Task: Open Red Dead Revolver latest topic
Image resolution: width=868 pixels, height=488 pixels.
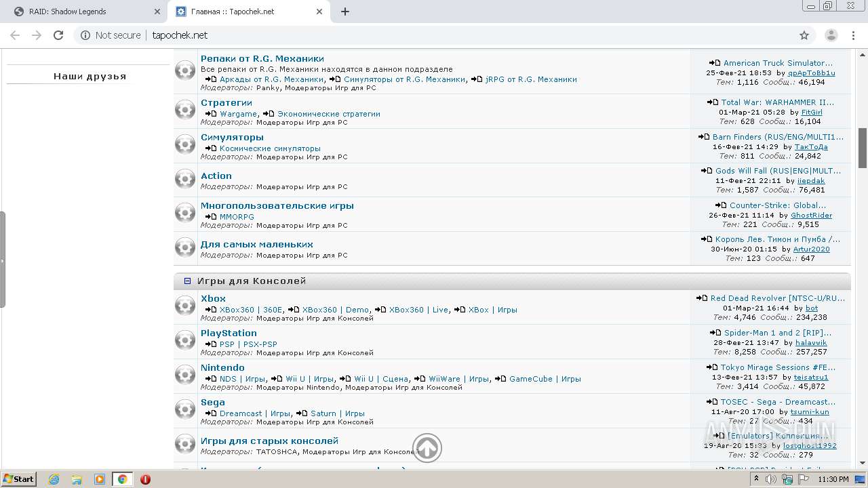Action: pyautogui.click(x=778, y=298)
